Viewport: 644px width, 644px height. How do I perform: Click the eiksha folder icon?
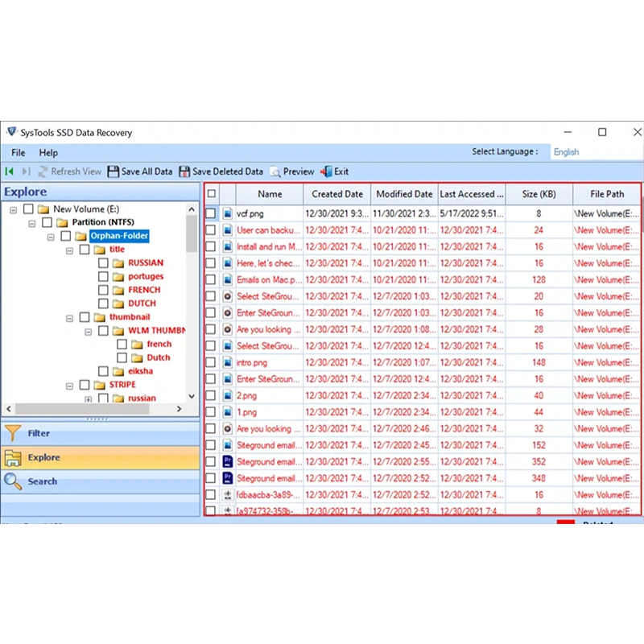pos(118,371)
